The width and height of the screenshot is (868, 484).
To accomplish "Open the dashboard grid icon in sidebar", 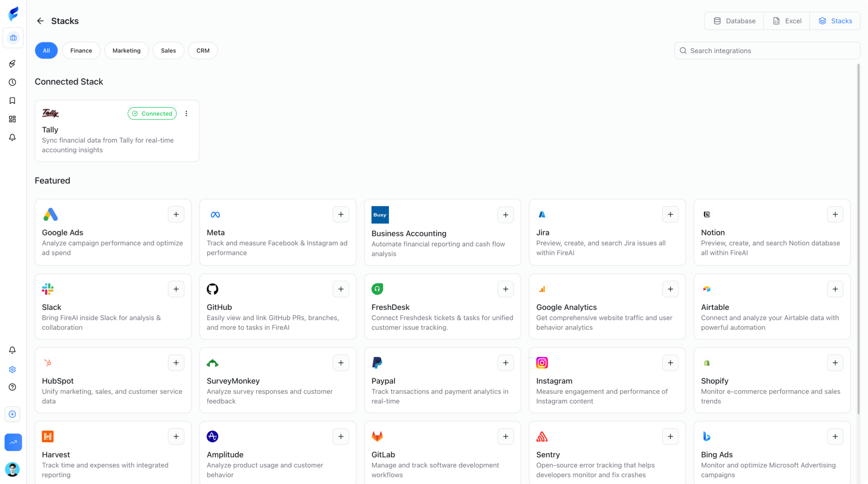I will click(13, 119).
